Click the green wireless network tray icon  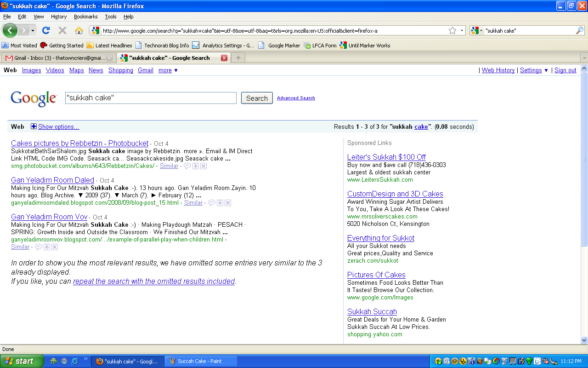point(529,361)
